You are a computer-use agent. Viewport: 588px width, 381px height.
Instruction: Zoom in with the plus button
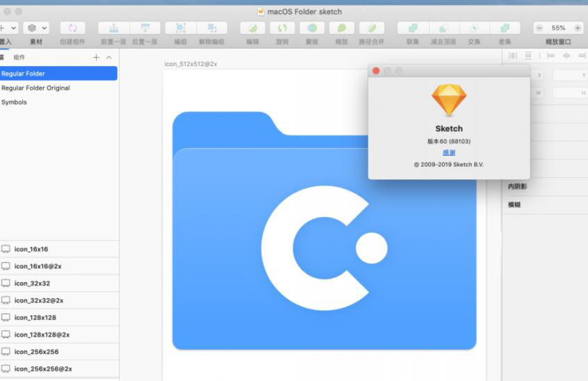(578, 28)
